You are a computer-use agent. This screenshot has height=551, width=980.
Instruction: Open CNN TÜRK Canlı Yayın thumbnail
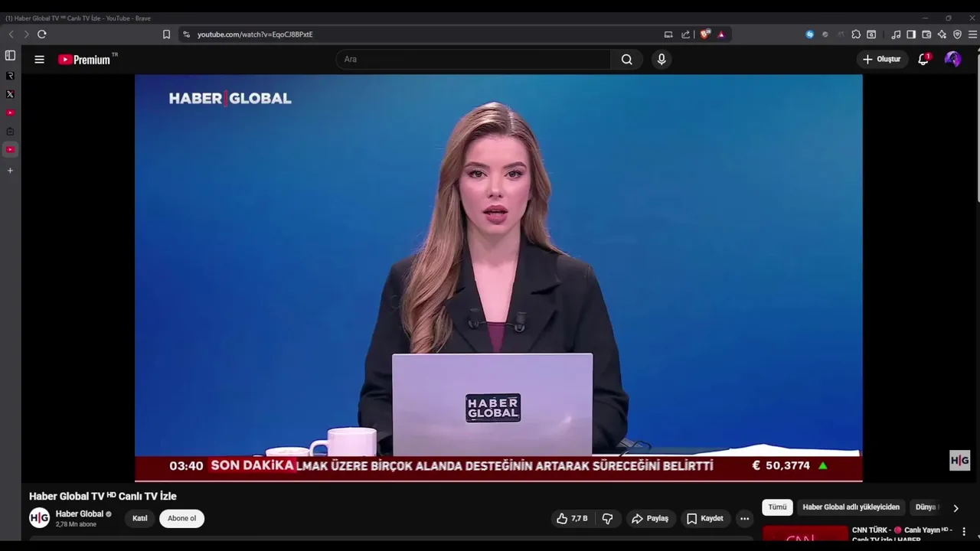coord(805,535)
